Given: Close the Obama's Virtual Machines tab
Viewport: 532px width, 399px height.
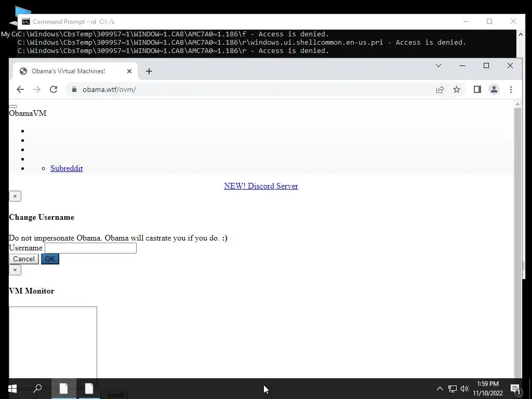Looking at the screenshot, I should coord(129,71).
